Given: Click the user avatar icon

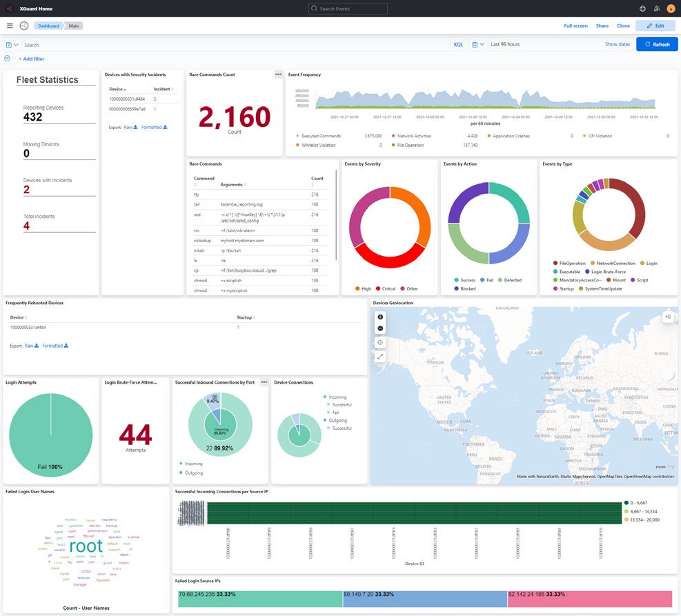Looking at the screenshot, I should click(671, 8).
